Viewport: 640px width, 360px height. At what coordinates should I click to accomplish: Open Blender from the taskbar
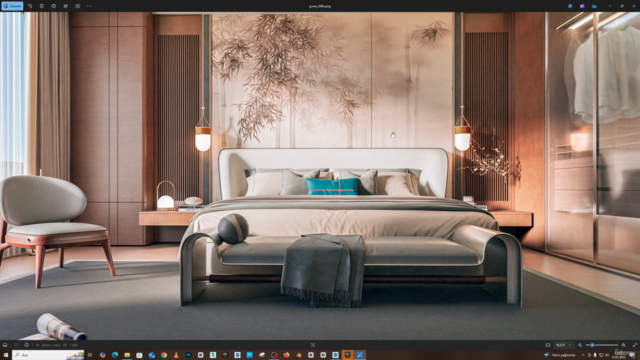[x=299, y=355]
